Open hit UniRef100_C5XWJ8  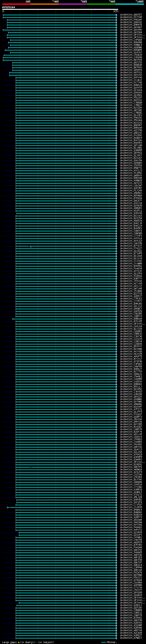(x=131, y=55)
